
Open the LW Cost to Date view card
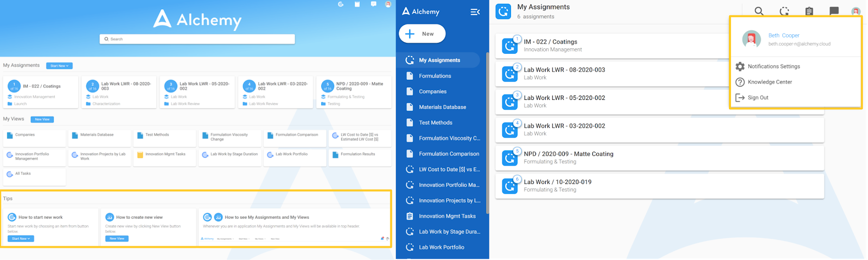[360, 138]
